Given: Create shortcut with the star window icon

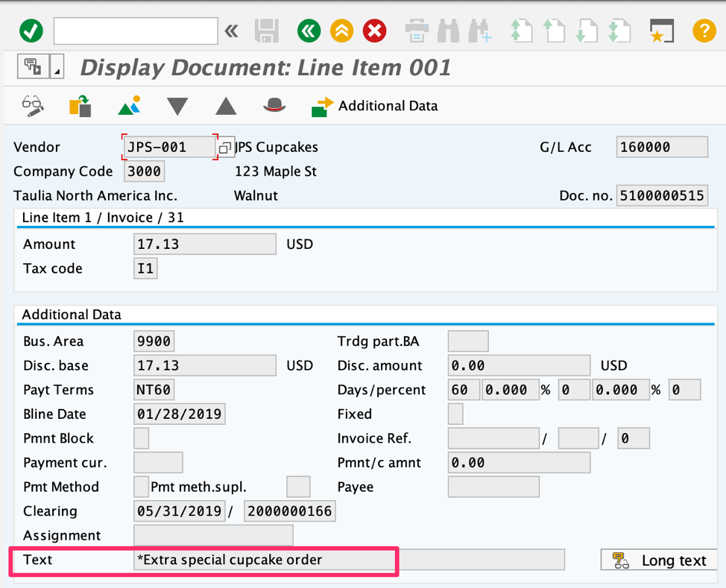Looking at the screenshot, I should pyautogui.click(x=662, y=31).
